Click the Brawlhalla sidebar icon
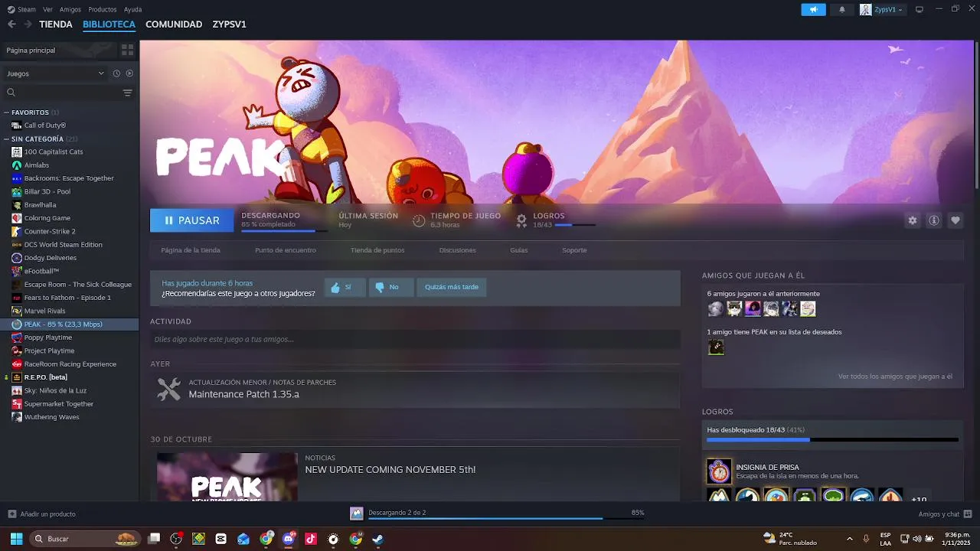The image size is (980, 551). pyautogui.click(x=17, y=204)
